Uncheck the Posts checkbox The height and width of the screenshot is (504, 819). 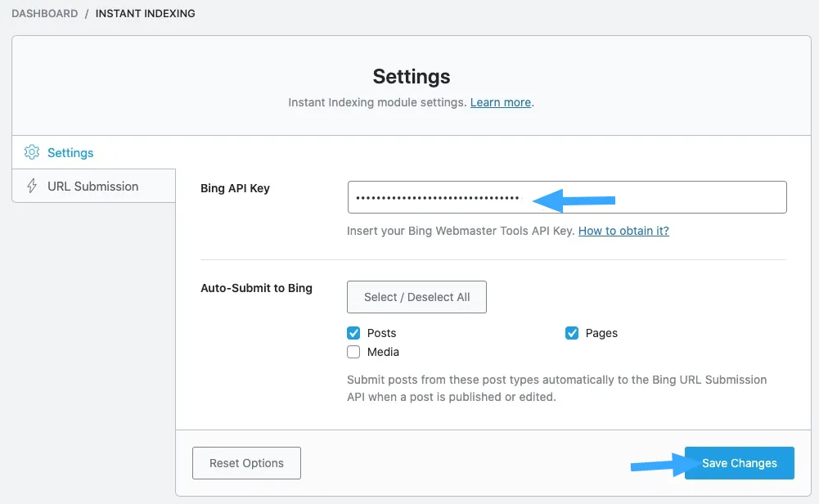353,333
